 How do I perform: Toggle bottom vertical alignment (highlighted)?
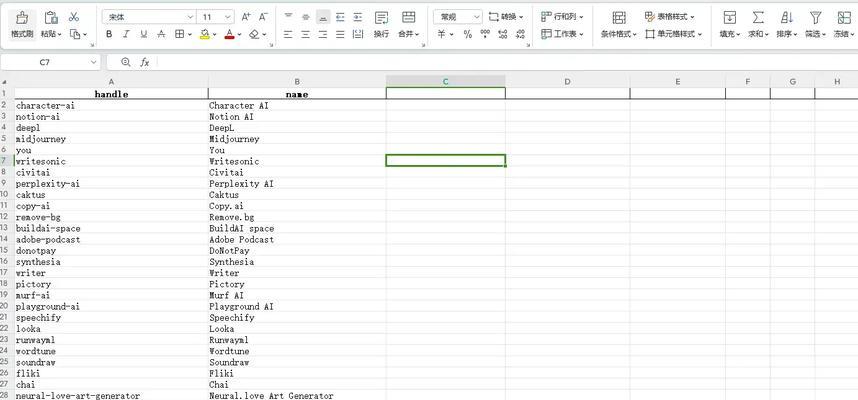(323, 17)
